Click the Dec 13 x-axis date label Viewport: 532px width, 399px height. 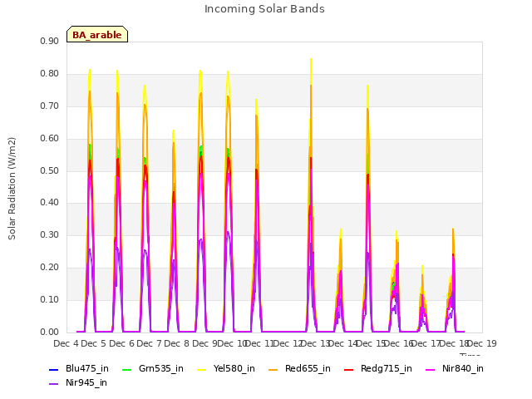tap(316, 343)
